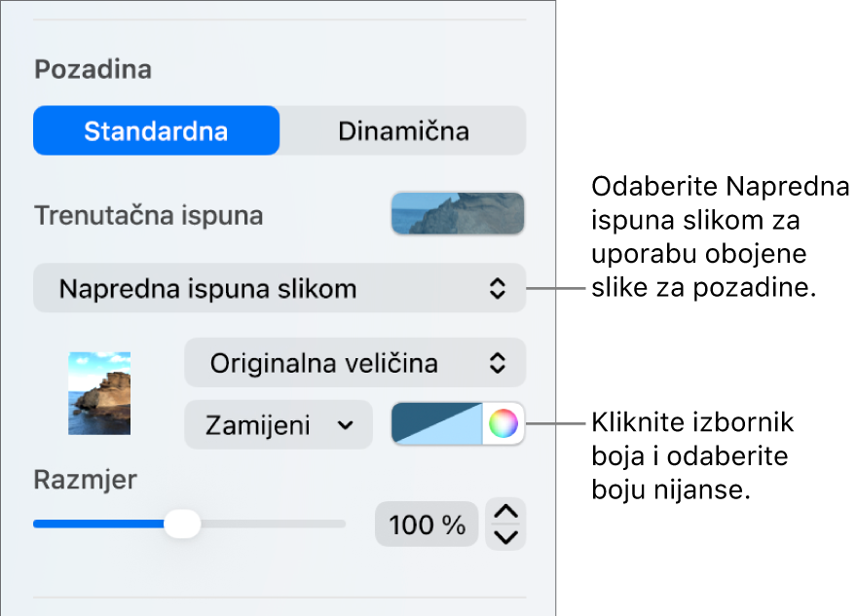Click the Razmjer label
This screenshot has width=857, height=616.
[x=86, y=480]
